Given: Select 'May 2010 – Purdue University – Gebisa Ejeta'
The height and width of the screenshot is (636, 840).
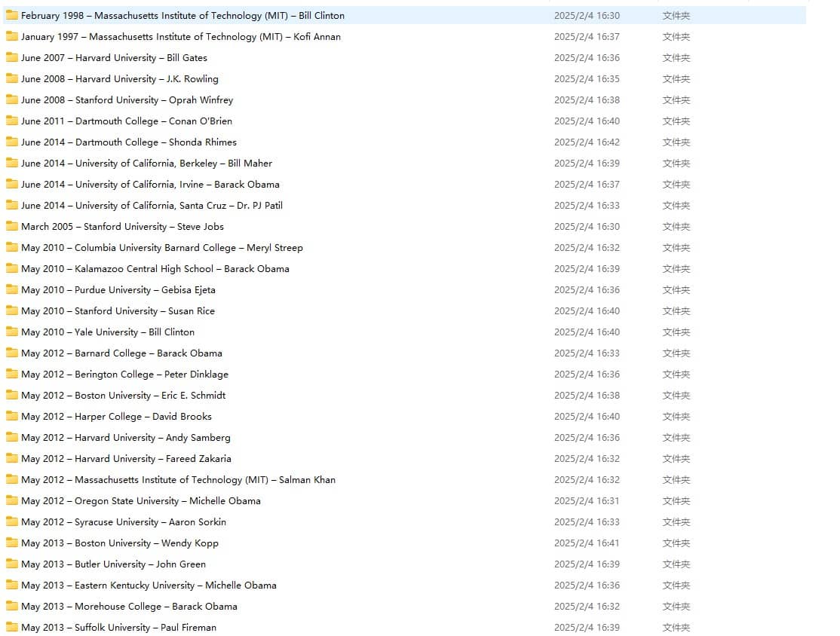Looking at the screenshot, I should (x=118, y=290).
